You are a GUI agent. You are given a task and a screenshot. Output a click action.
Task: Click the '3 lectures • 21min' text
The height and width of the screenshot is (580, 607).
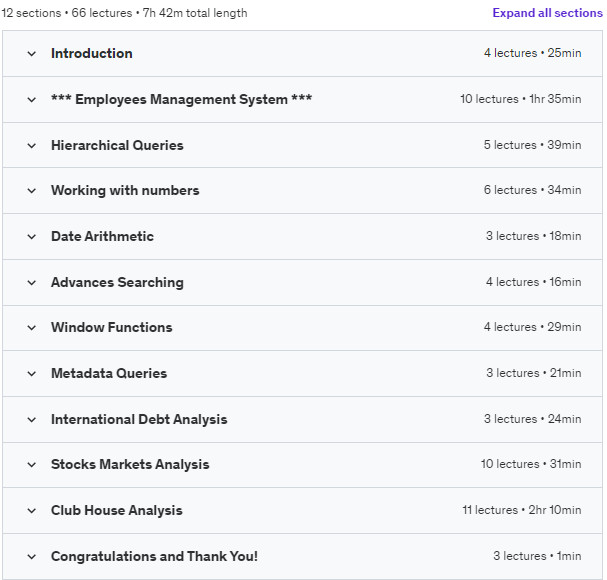coord(533,373)
